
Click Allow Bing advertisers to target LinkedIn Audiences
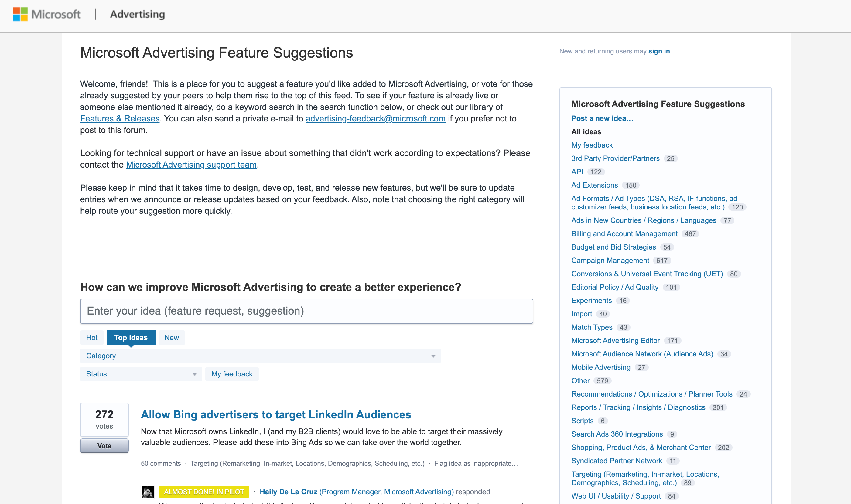[275, 414]
